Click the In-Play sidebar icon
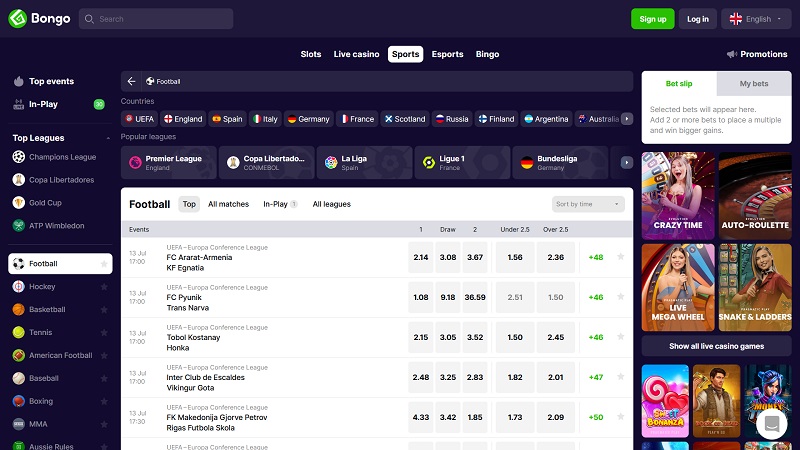This screenshot has height=450, width=800. point(19,104)
